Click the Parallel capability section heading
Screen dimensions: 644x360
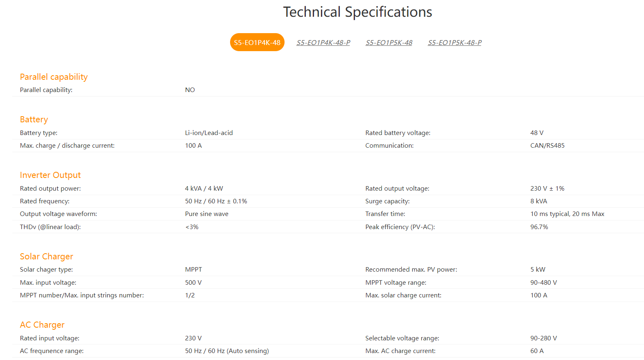pos(54,77)
